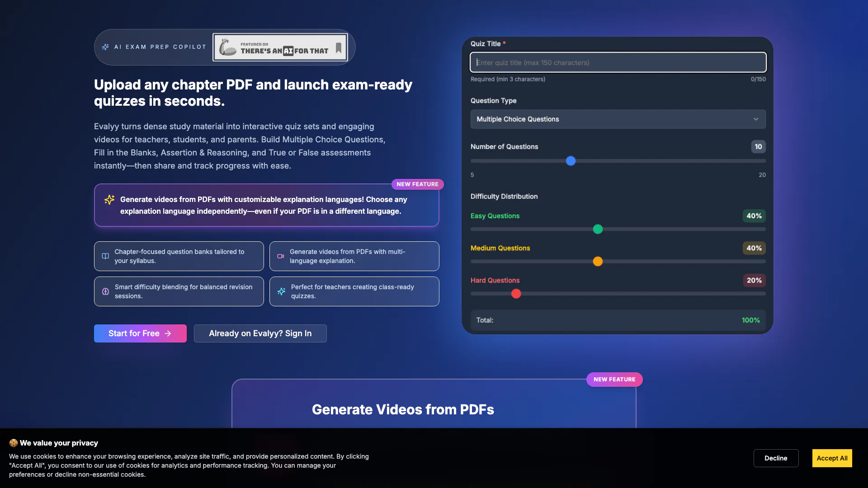Image resolution: width=868 pixels, height=488 pixels.
Task: Click the brain icon for smart difficulty blending
Action: click(x=105, y=291)
